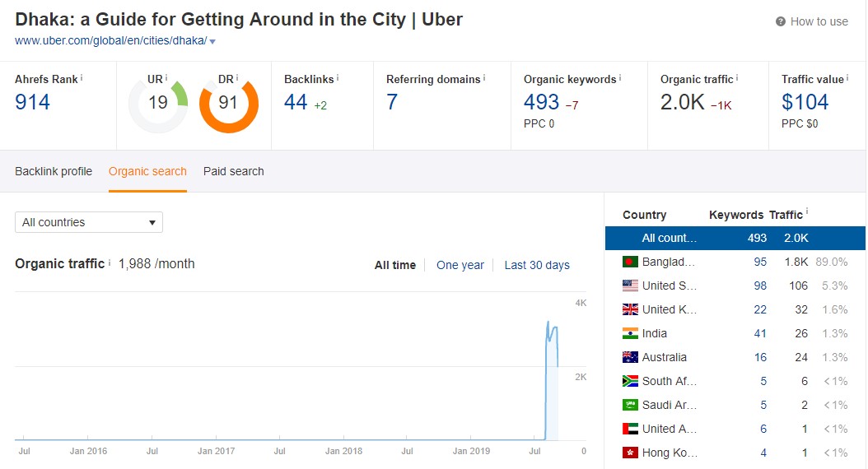The width and height of the screenshot is (868, 469).
Task: Click the UR info icon
Action: [166, 78]
